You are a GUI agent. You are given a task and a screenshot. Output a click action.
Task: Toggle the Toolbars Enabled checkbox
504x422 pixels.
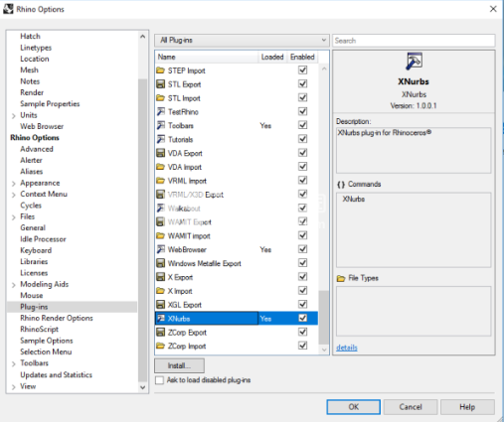(302, 125)
